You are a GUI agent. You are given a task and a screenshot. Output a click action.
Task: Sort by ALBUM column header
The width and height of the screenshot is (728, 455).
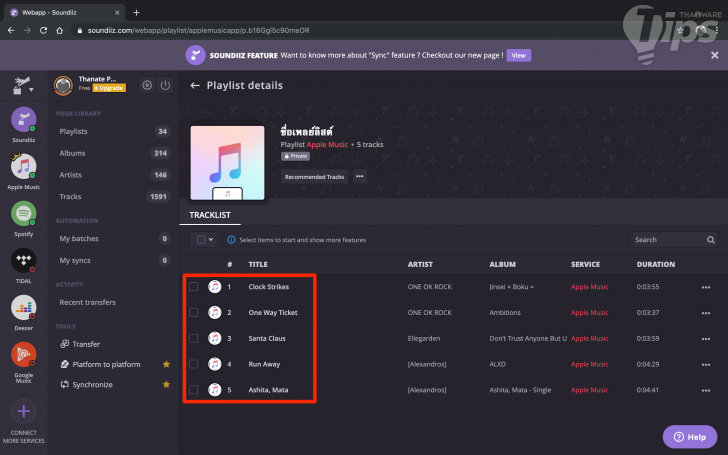click(x=502, y=265)
